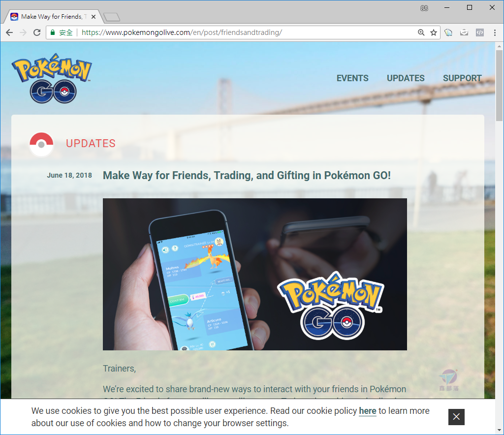Bookmark this page with the star icon

point(434,32)
